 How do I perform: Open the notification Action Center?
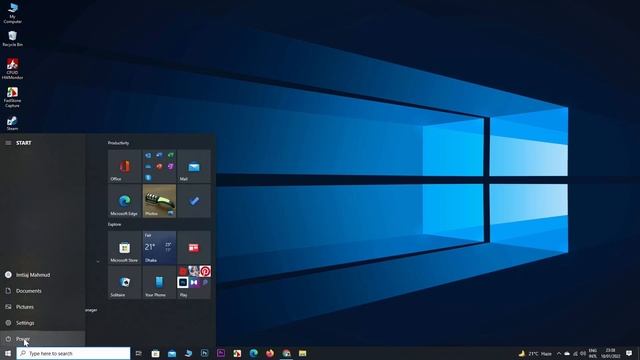coord(629,353)
